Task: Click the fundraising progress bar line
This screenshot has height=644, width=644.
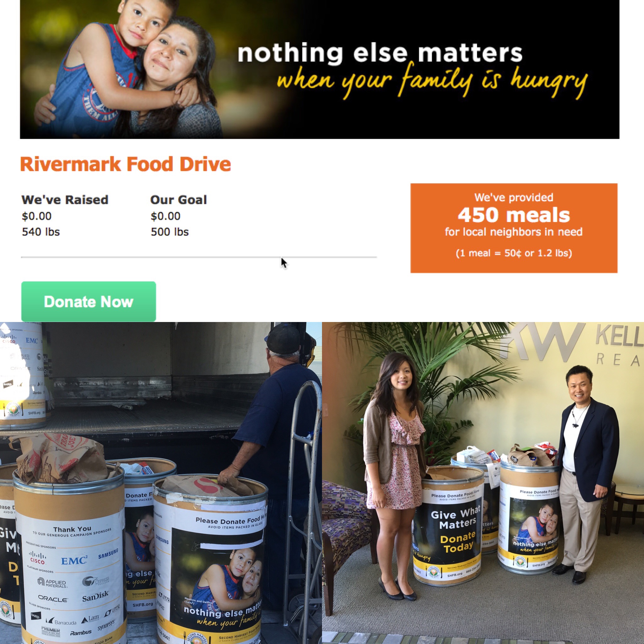Action: click(x=199, y=257)
